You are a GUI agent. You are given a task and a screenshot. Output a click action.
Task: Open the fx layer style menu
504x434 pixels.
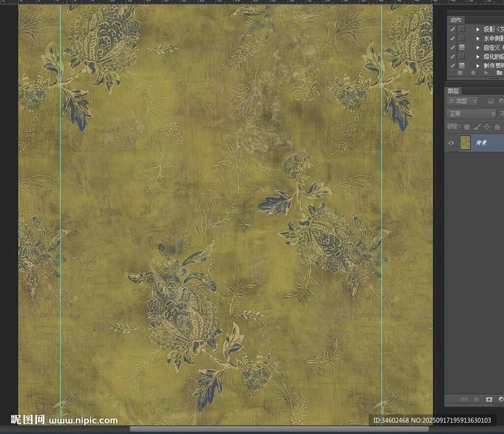coord(476,399)
